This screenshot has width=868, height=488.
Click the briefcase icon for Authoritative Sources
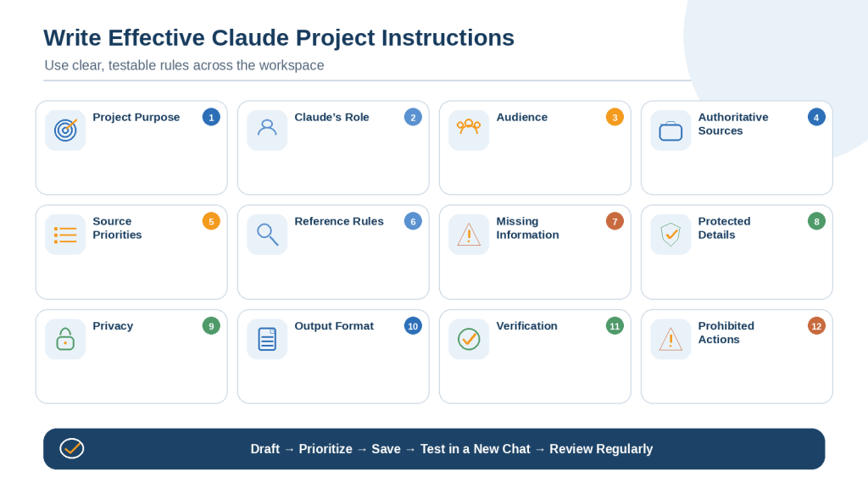[670, 131]
